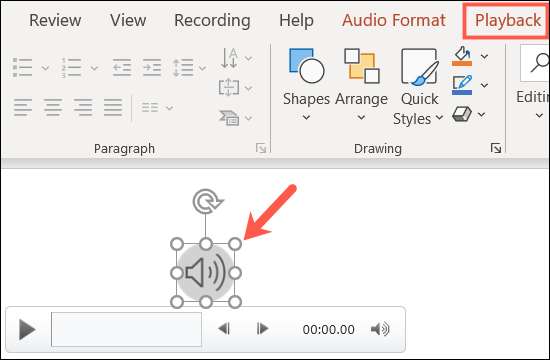Viewport: 550px width, 360px height.
Task: Click the audio progress bar track
Action: click(x=127, y=329)
